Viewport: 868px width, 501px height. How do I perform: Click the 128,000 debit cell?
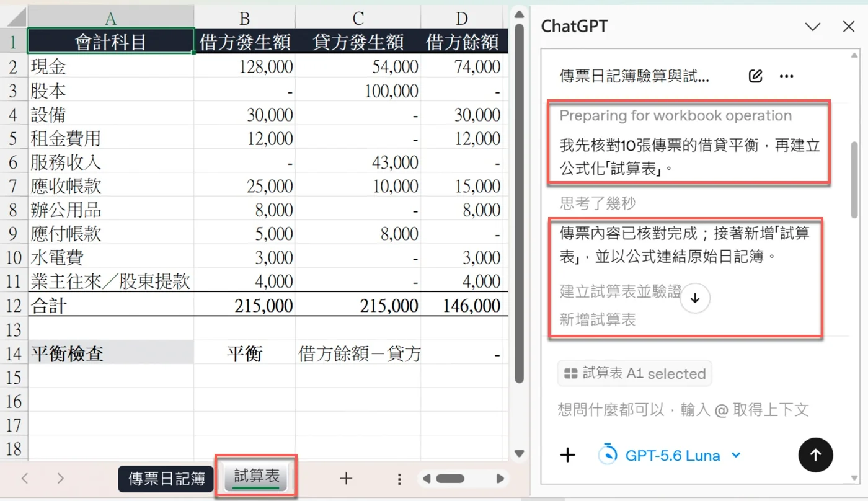(x=245, y=66)
